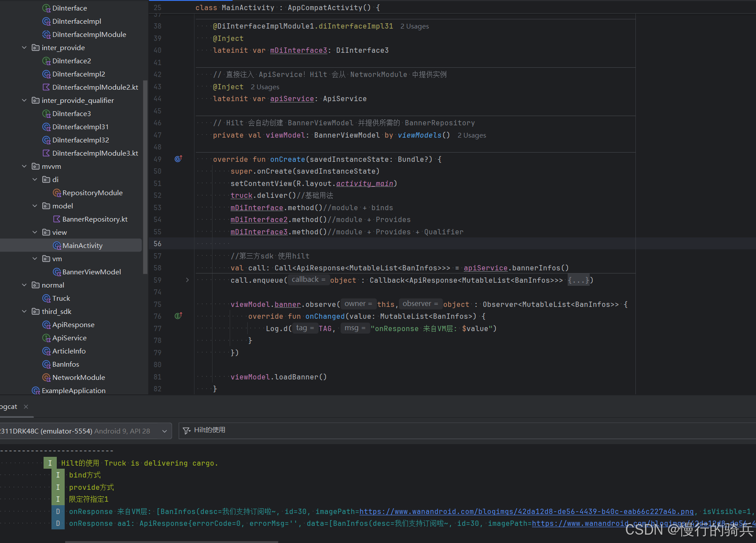Click the BannerRepository.kt file icon
This screenshot has width=756, height=543.
pos(57,219)
